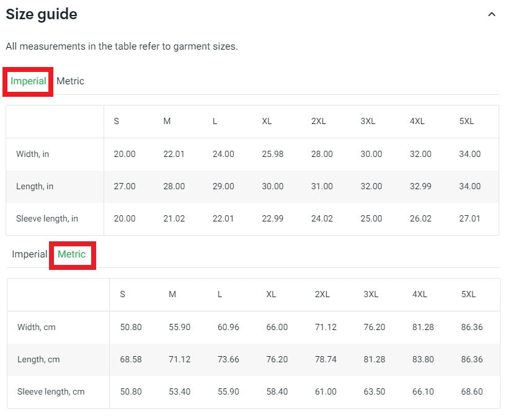
Task: Collapse the Size guide section chevron
Action: click(x=491, y=14)
